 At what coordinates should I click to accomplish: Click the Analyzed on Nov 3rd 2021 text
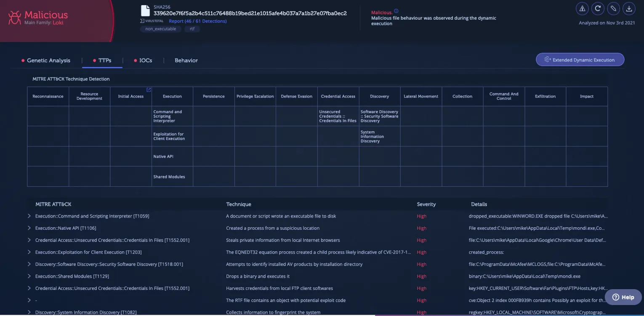tap(607, 23)
